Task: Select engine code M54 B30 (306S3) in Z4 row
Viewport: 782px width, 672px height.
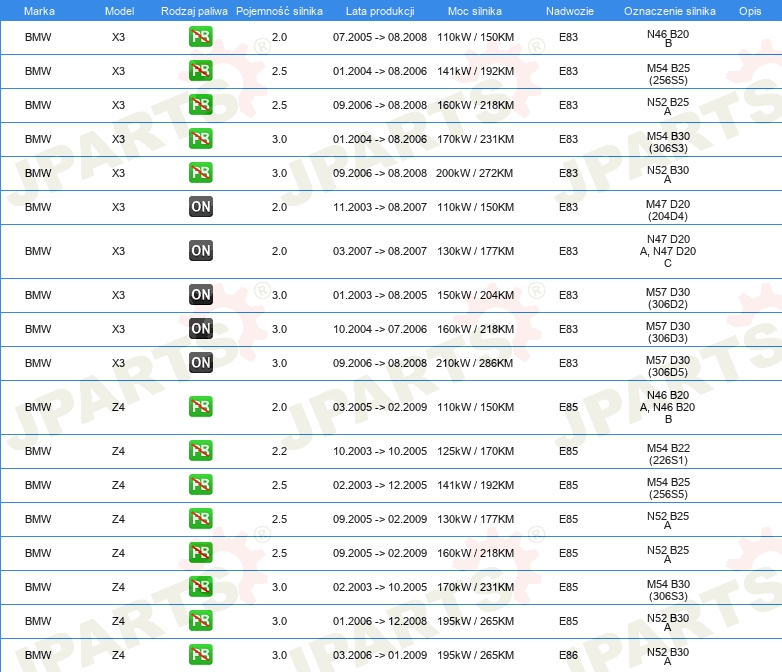Action: (x=668, y=590)
